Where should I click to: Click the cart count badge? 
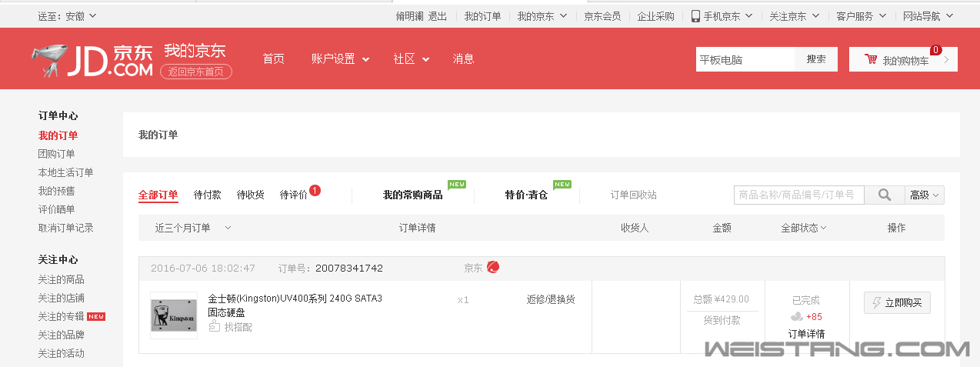pos(936,50)
